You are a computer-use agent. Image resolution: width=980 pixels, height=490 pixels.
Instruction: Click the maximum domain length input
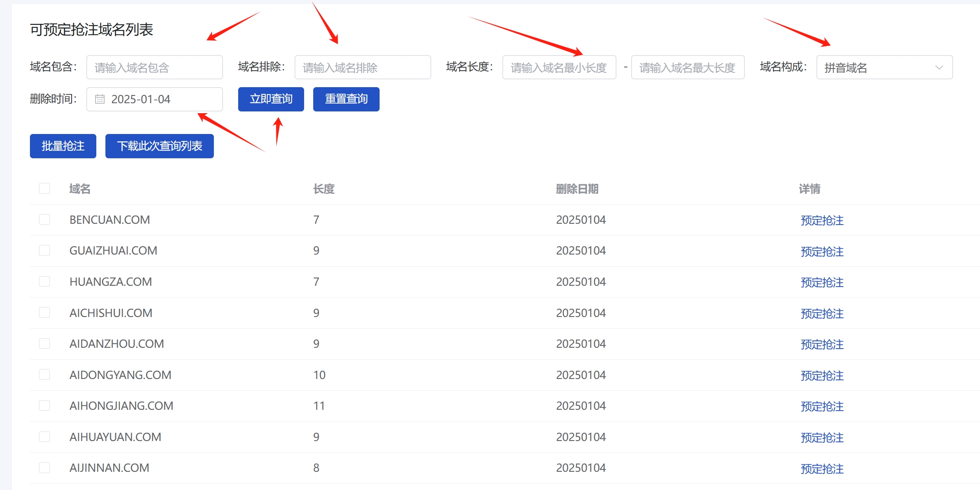tap(688, 67)
